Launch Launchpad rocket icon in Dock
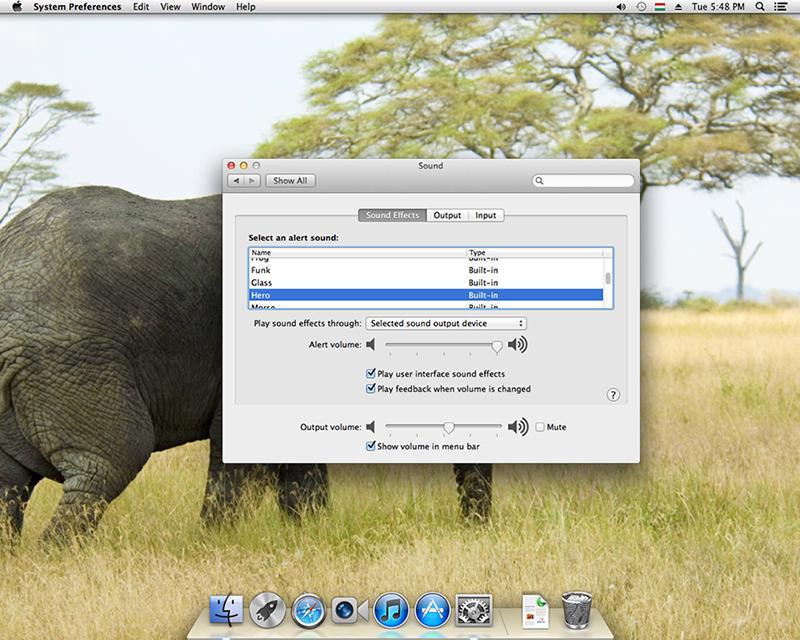Viewport: 800px width, 640px height. [267, 609]
